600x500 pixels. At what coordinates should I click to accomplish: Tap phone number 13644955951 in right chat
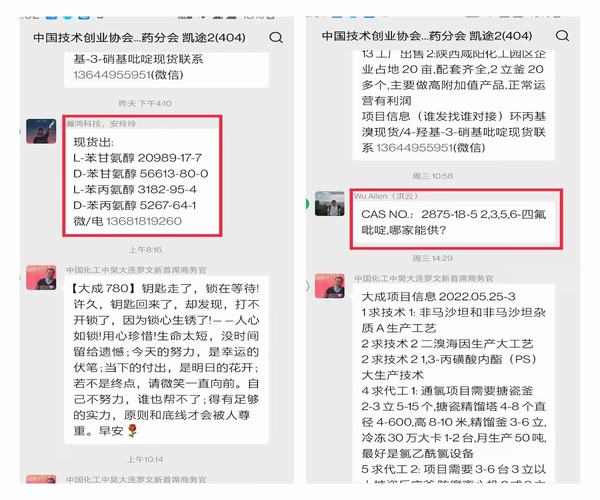click(x=414, y=148)
